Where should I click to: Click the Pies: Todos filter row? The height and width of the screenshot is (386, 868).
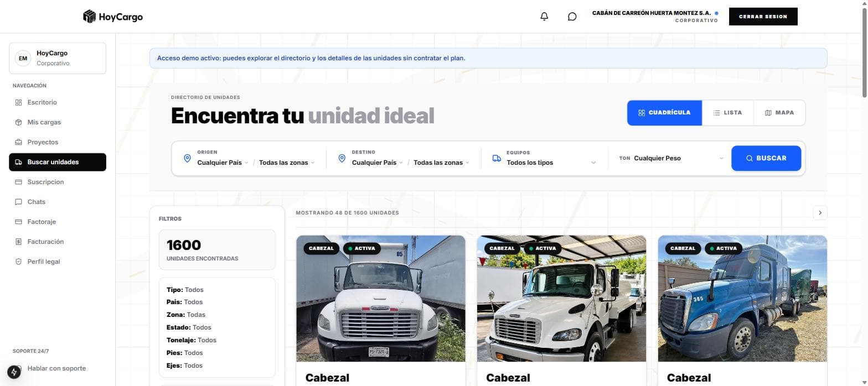pos(184,353)
